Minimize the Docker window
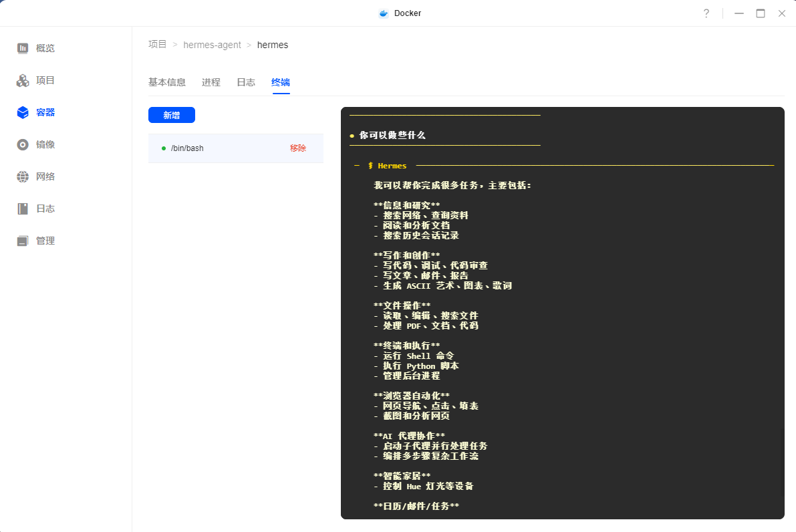This screenshot has width=796, height=532. [x=739, y=13]
